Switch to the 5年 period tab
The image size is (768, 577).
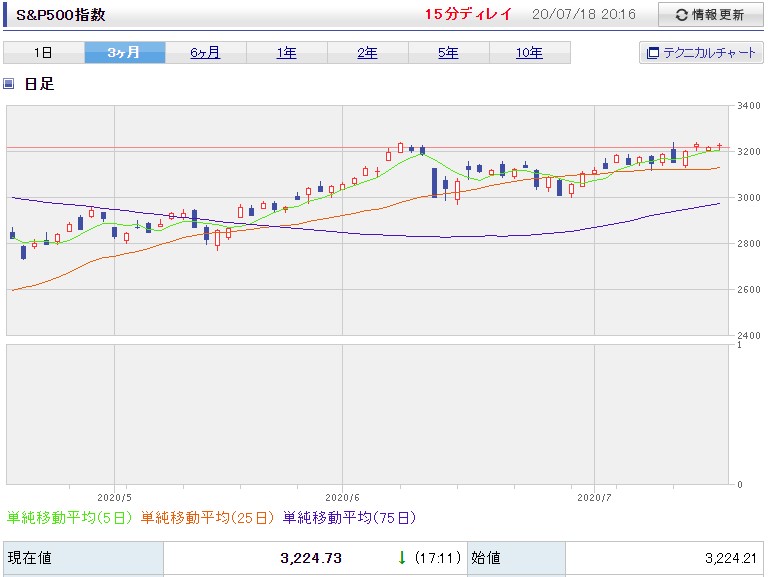point(448,52)
